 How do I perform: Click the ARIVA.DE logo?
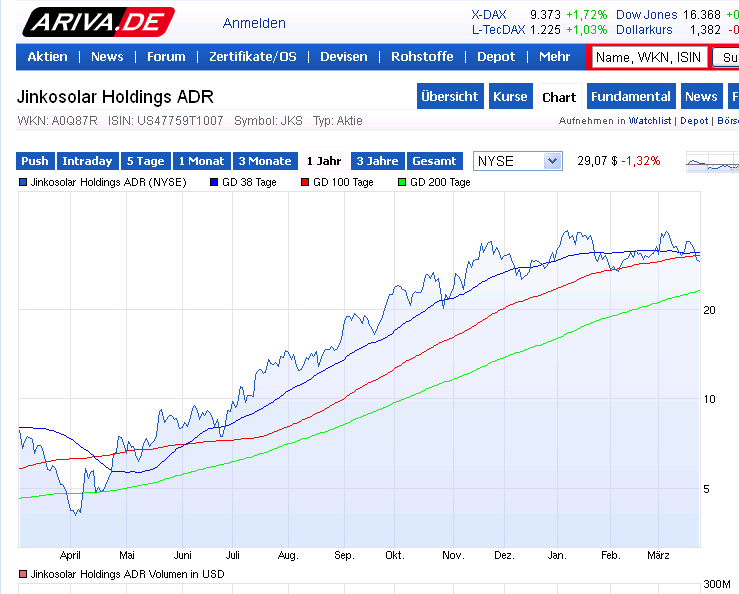click(x=98, y=22)
